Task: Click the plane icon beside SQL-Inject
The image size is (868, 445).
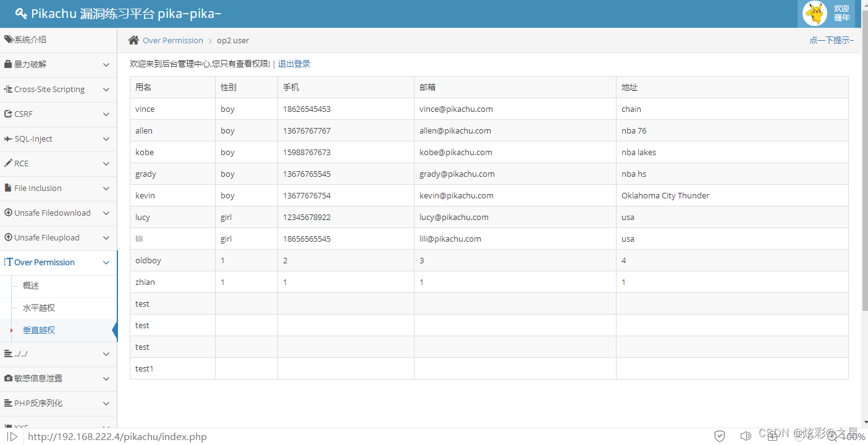Action: click(x=9, y=138)
